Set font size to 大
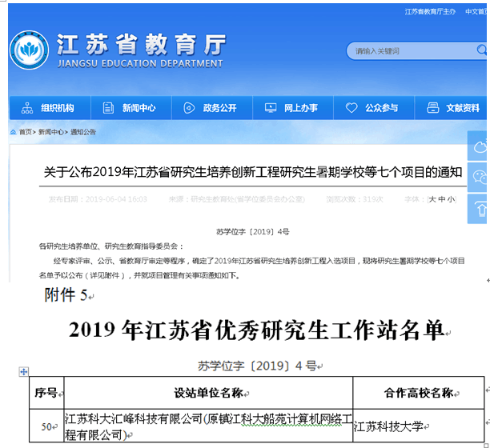Viewport: 490px width, 448px height. [432, 199]
